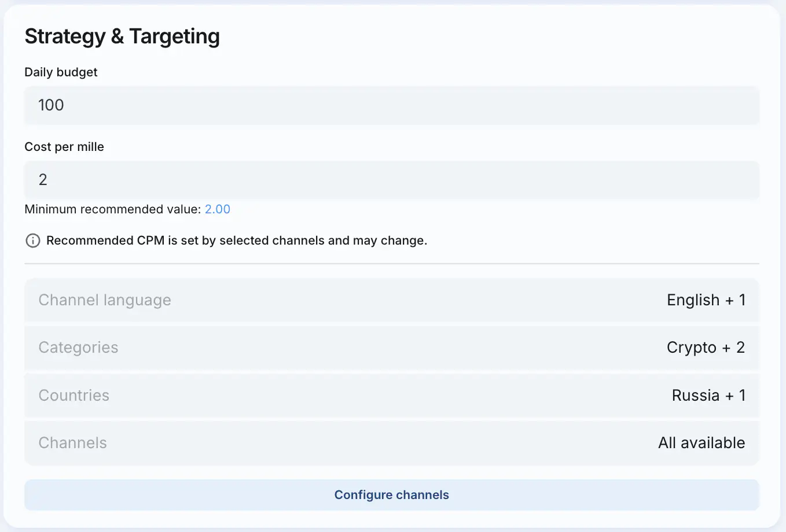
Task: Click the Daily budget input field
Action: (x=392, y=105)
